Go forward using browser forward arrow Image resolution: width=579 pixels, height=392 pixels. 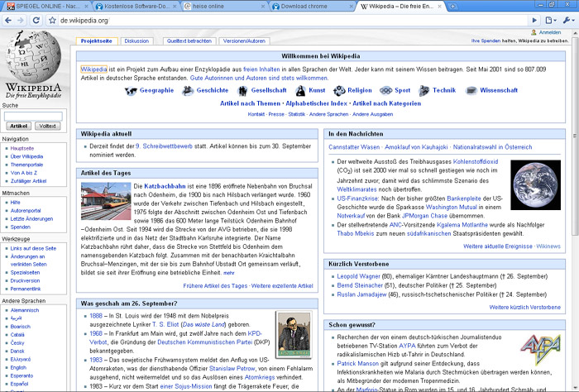pyautogui.click(x=21, y=21)
